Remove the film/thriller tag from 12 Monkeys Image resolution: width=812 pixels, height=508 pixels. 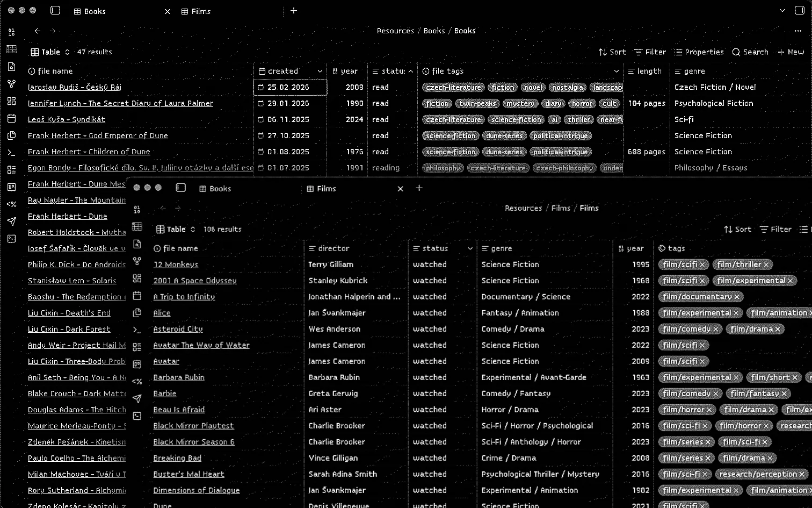766,264
